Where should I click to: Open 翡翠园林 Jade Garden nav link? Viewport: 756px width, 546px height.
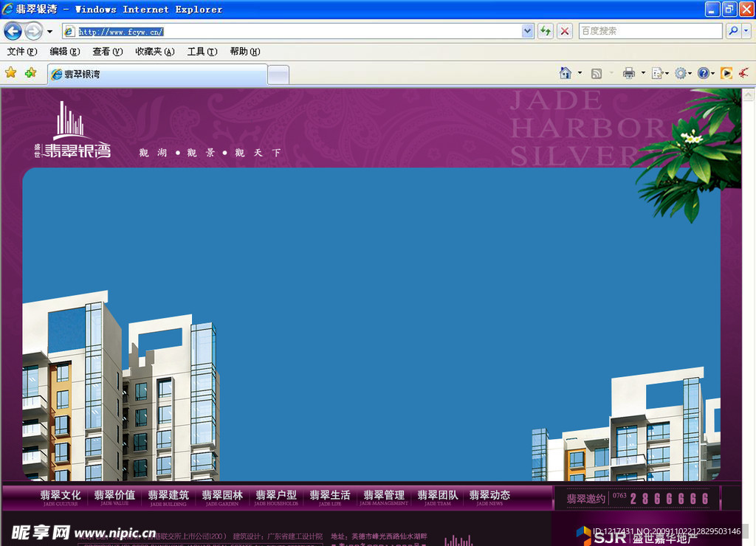222,498
